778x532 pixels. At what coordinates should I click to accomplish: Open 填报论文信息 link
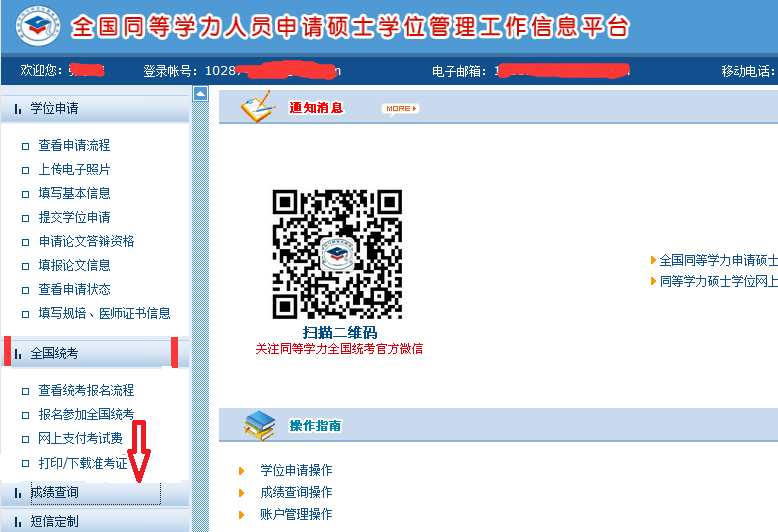(74, 266)
